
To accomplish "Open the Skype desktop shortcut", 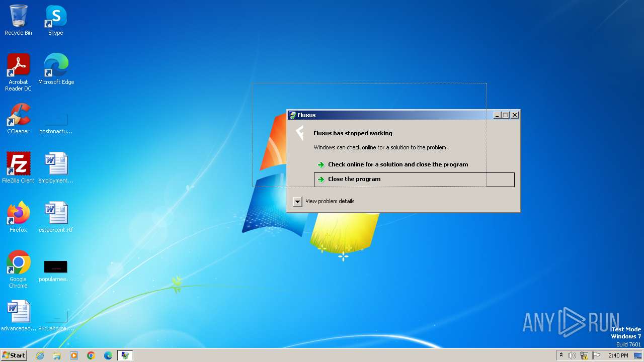I will 56,20.
